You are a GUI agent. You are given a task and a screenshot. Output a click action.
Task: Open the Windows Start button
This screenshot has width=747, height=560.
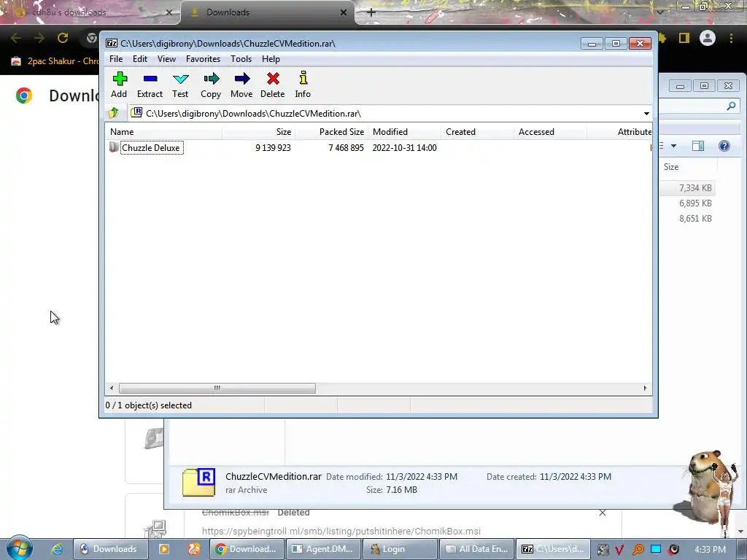(x=20, y=548)
